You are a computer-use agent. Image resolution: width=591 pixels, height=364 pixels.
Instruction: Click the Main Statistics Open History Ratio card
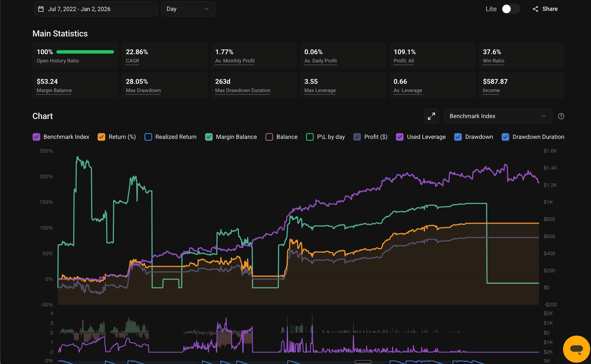pos(75,56)
